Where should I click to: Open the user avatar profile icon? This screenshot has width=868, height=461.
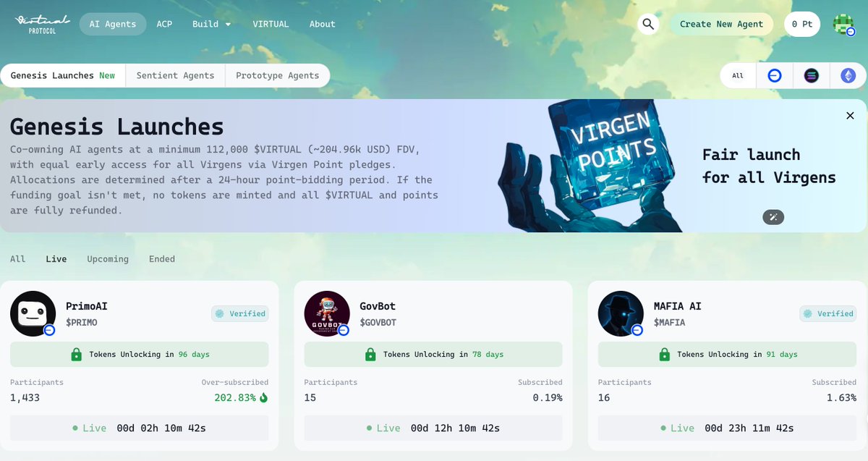pos(843,24)
